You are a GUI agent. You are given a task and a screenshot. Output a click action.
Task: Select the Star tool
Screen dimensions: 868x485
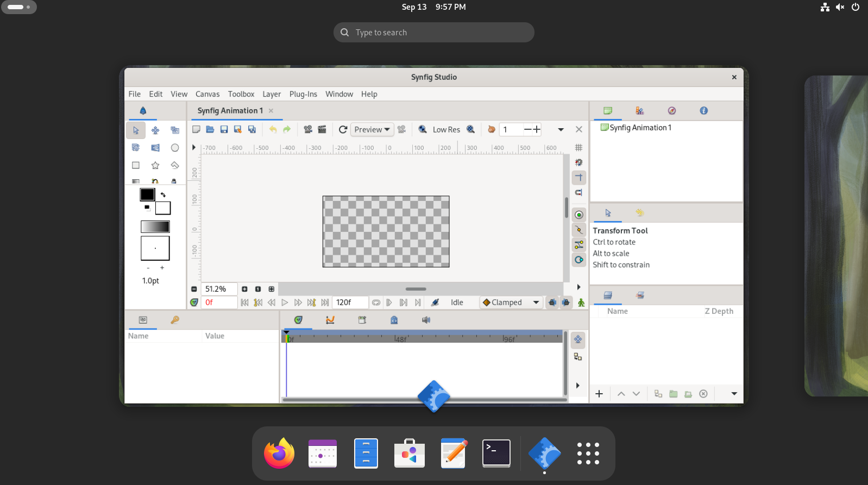pyautogui.click(x=155, y=165)
